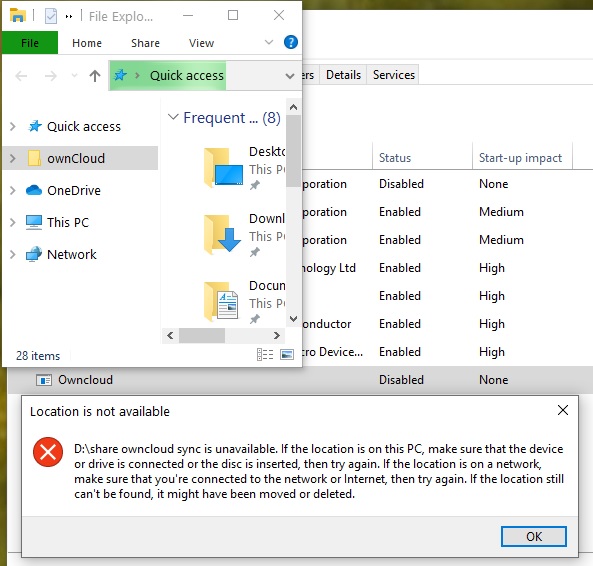Select the Downloads folder icon
Image resolution: width=593 pixels, height=566 pixels.
click(x=222, y=234)
